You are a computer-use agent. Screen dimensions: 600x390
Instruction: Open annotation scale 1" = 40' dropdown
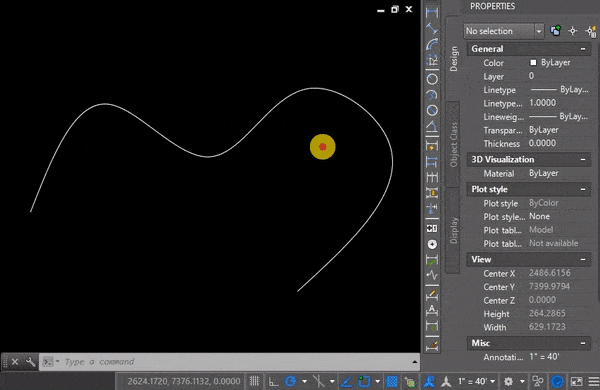click(x=477, y=381)
